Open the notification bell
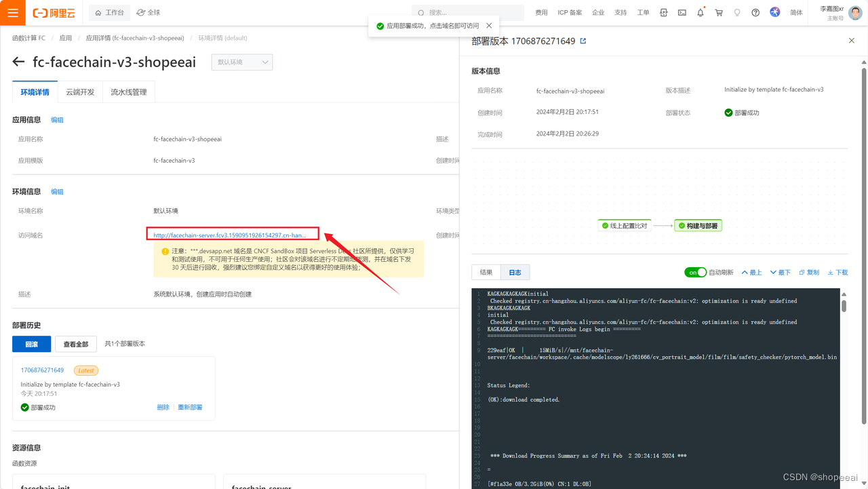868x489 pixels. [x=701, y=13]
